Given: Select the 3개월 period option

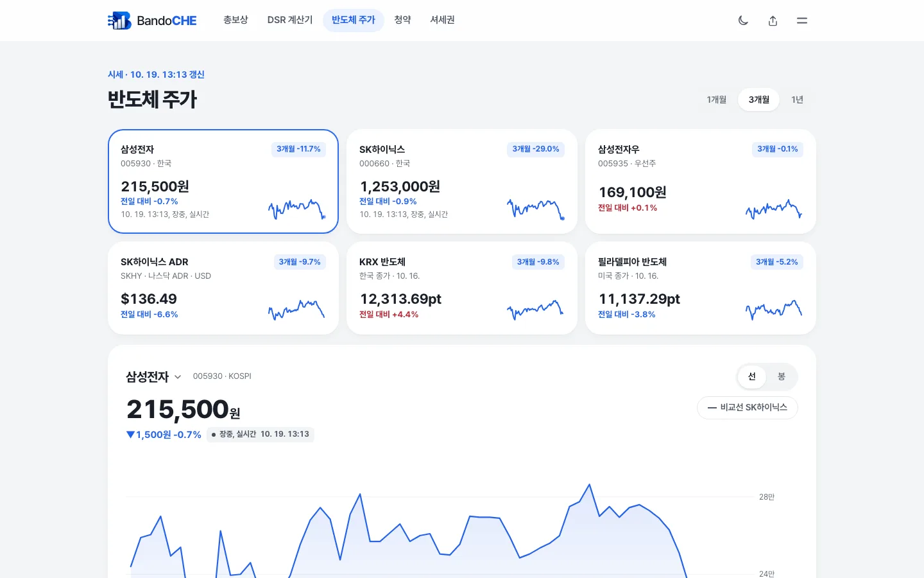Looking at the screenshot, I should (759, 100).
